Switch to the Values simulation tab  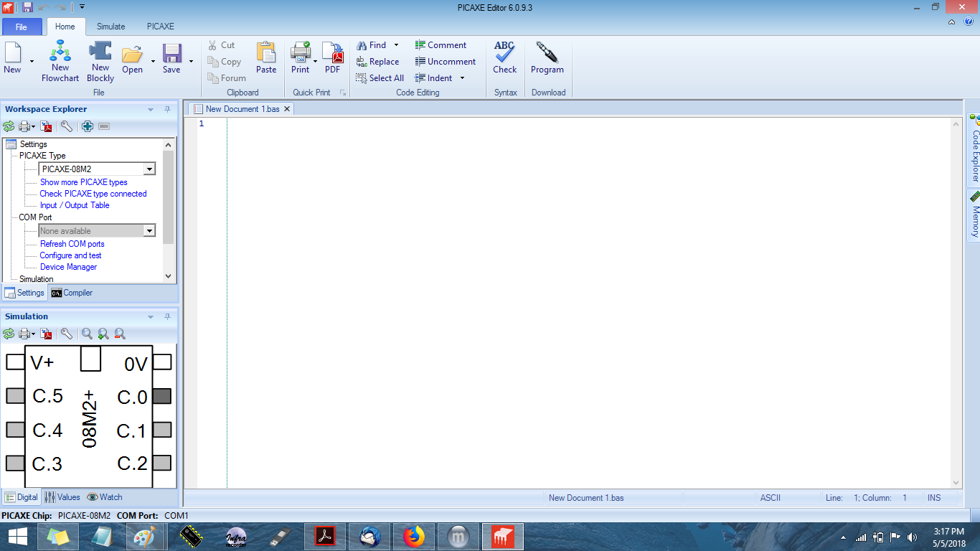click(62, 497)
